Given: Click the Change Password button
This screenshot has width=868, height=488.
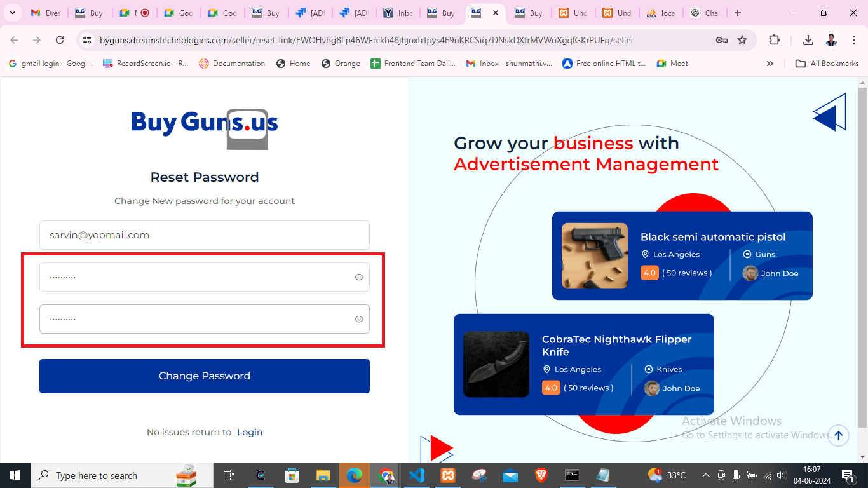Looking at the screenshot, I should [x=205, y=376].
